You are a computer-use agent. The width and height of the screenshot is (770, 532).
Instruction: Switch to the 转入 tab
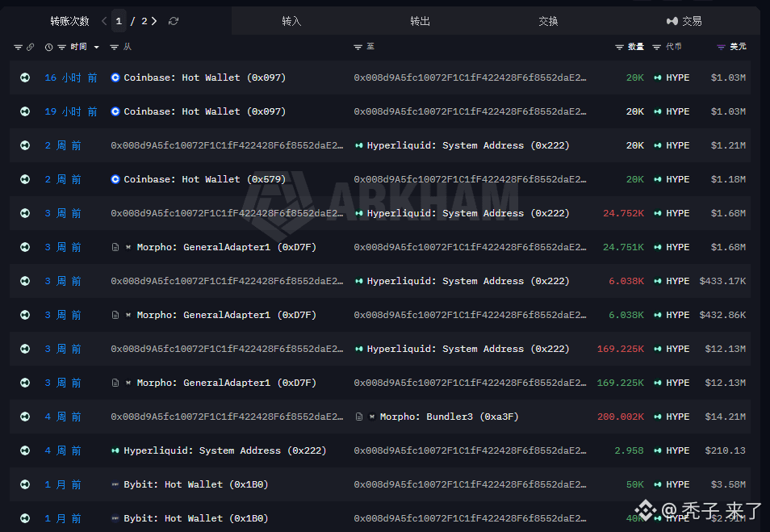click(x=291, y=21)
